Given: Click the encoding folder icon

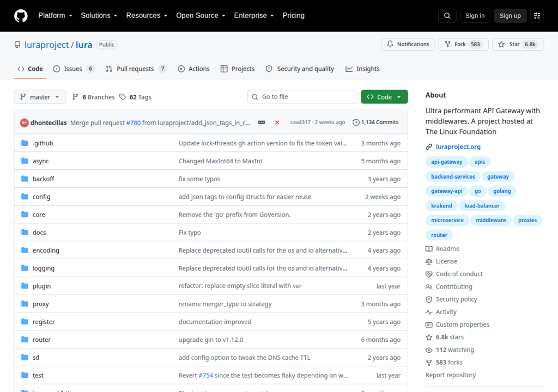Looking at the screenshot, I should pos(25,250).
